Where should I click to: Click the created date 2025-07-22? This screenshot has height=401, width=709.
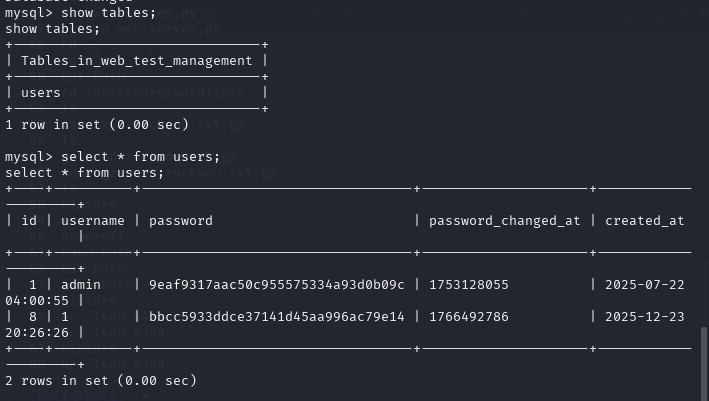(645, 284)
